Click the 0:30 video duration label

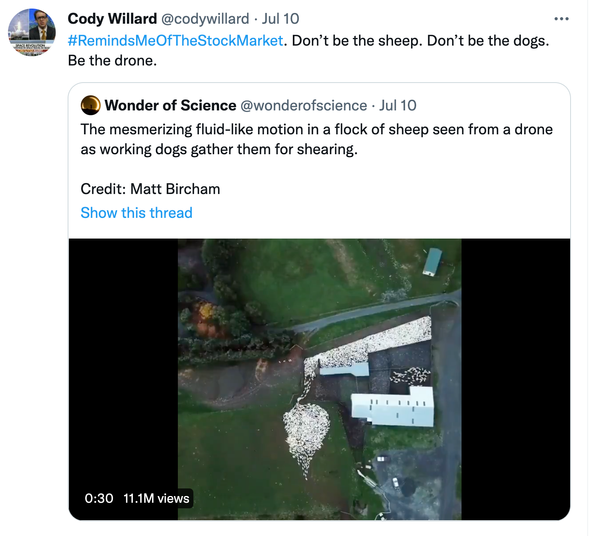tap(99, 498)
